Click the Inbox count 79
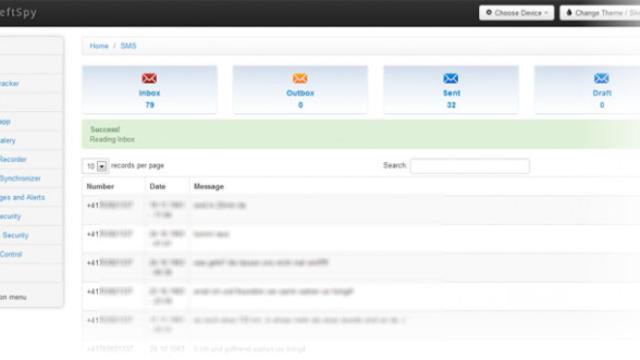 150,105
